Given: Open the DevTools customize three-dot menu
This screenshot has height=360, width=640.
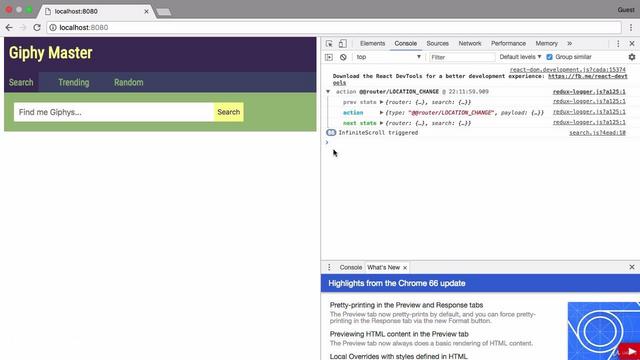Looking at the screenshot, I should [618, 43].
